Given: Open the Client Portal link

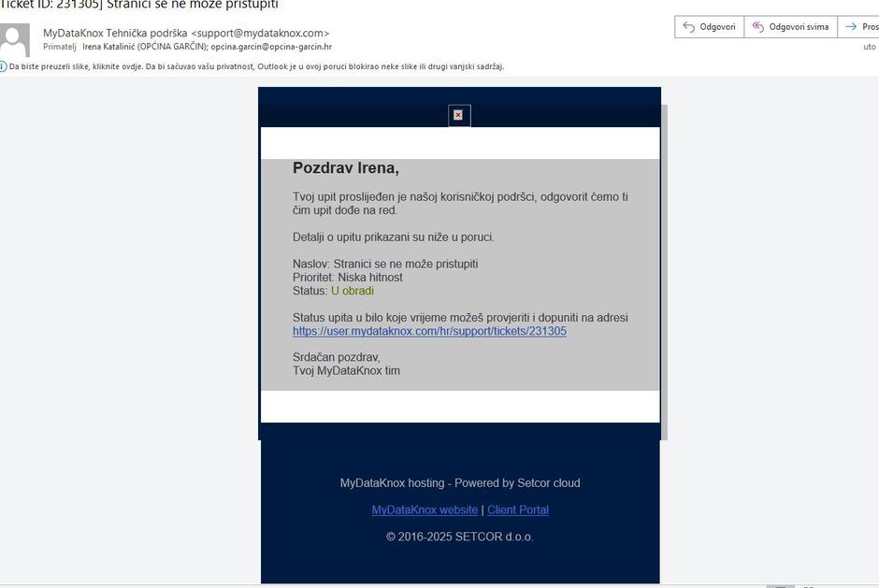Looking at the screenshot, I should tap(518, 509).
